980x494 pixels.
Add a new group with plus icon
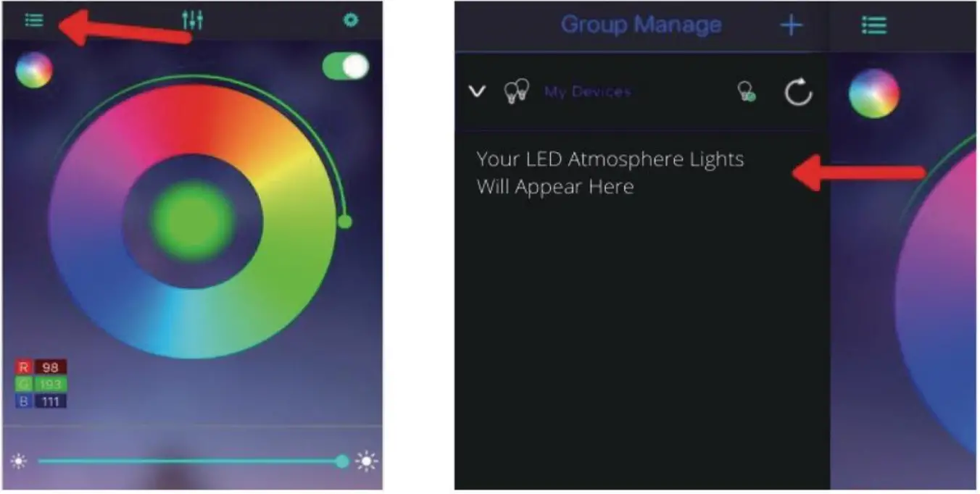click(x=792, y=25)
